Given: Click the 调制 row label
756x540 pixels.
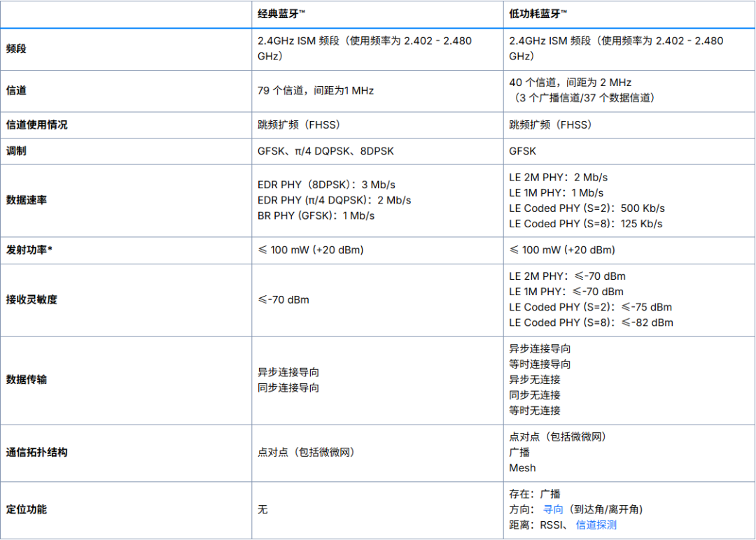Looking at the screenshot, I should (16, 151).
